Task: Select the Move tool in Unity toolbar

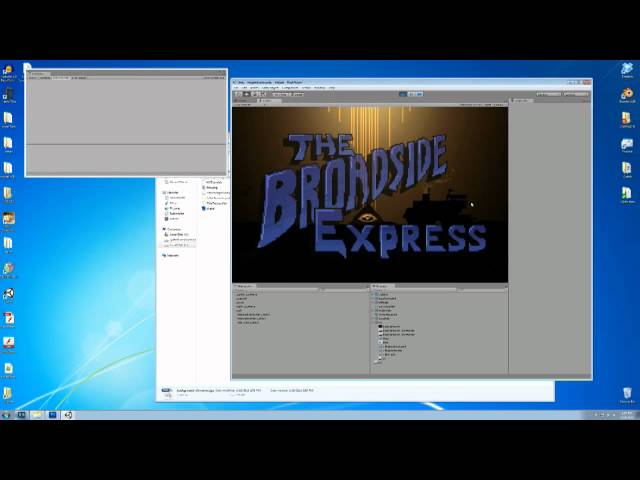Action: (x=246, y=94)
